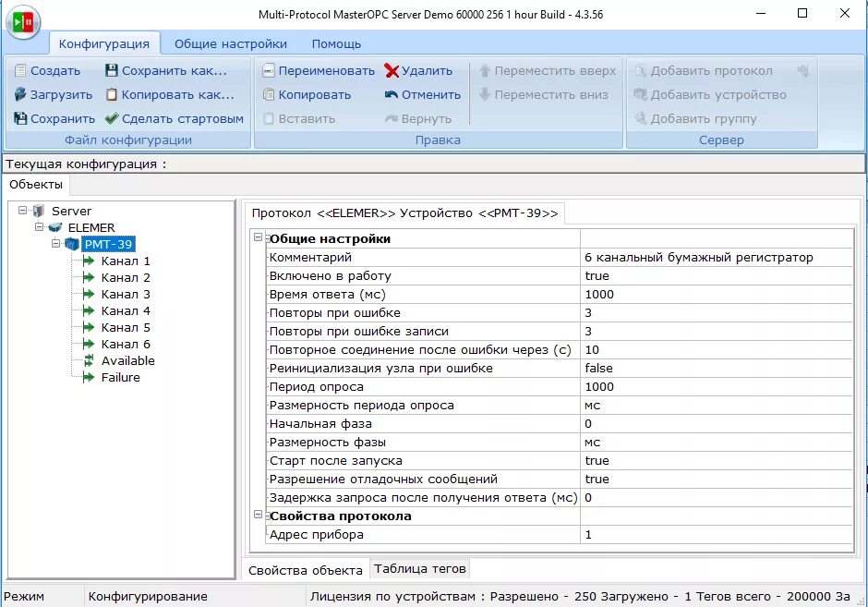Click the Создать (Create) icon
The width and height of the screenshot is (868, 607).
20,70
